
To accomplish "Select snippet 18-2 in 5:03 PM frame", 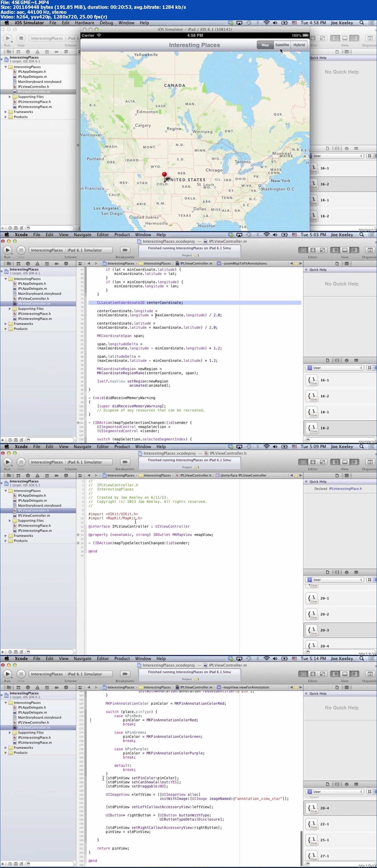I will pyautogui.click(x=340, y=428).
